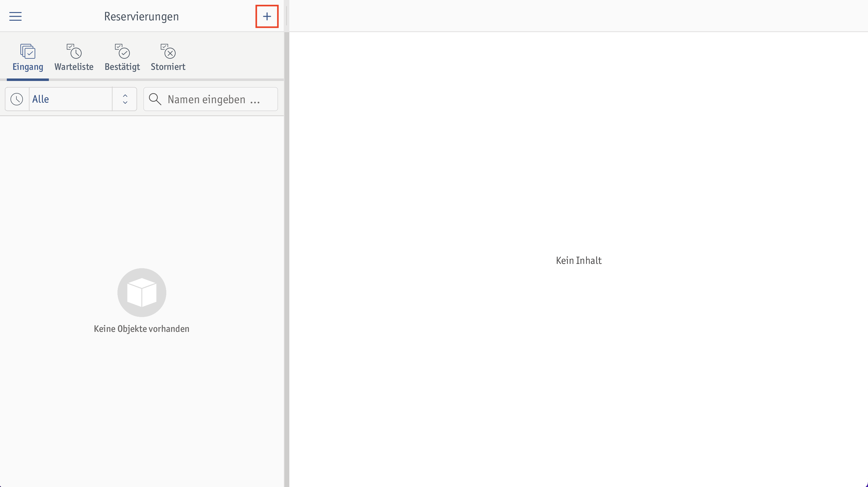868x487 pixels.
Task: Focus the Namen eingeben search field
Action: tap(211, 99)
